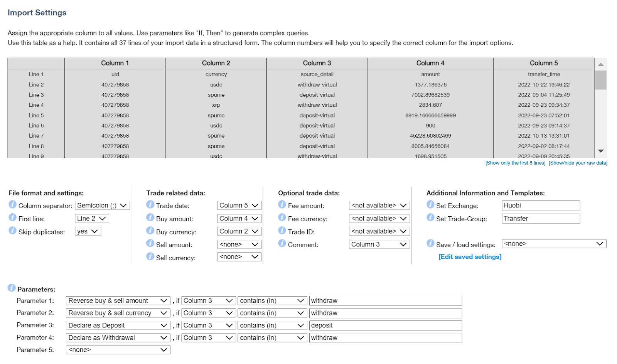Open the Buy currency column dropdown

[x=239, y=231]
